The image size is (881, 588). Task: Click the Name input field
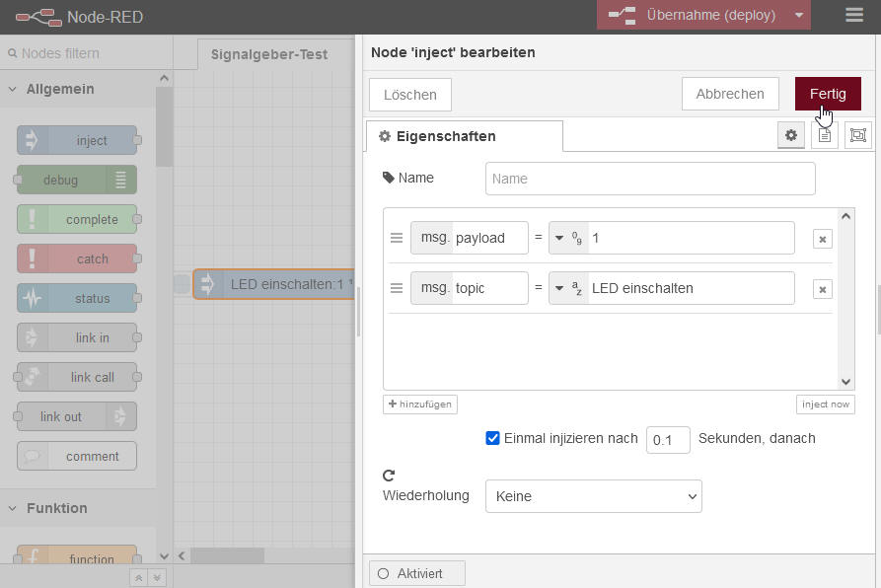pyautogui.click(x=649, y=179)
